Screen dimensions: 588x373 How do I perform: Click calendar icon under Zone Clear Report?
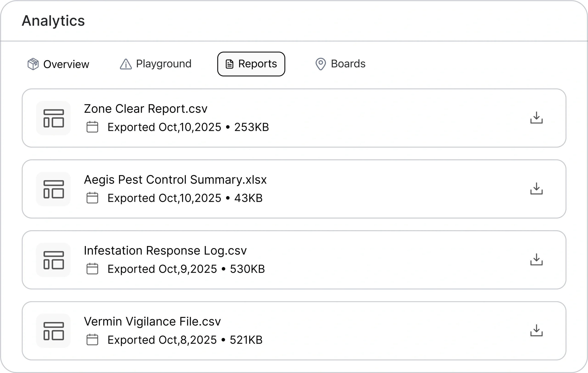(92, 127)
